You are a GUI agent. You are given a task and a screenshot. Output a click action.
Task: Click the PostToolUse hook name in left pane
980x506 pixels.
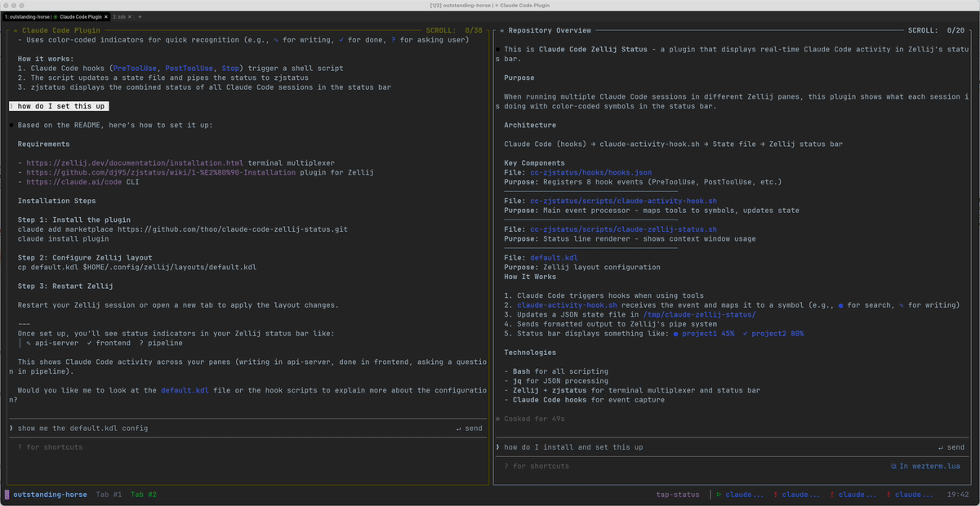(189, 69)
